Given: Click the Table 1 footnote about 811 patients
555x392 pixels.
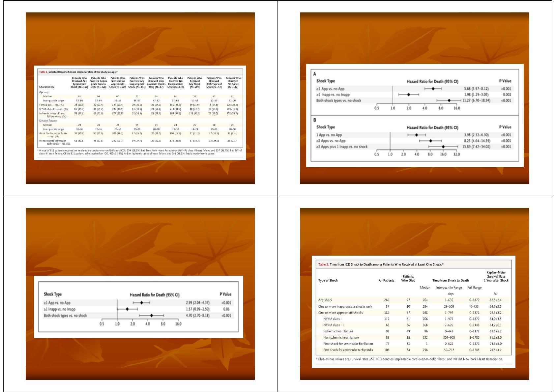Looking at the screenshot, I should coord(140,152).
